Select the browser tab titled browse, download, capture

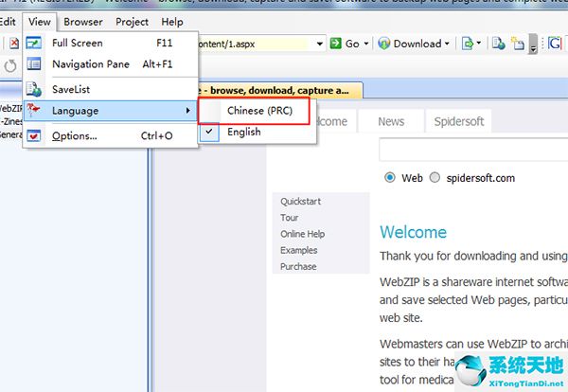pos(279,90)
